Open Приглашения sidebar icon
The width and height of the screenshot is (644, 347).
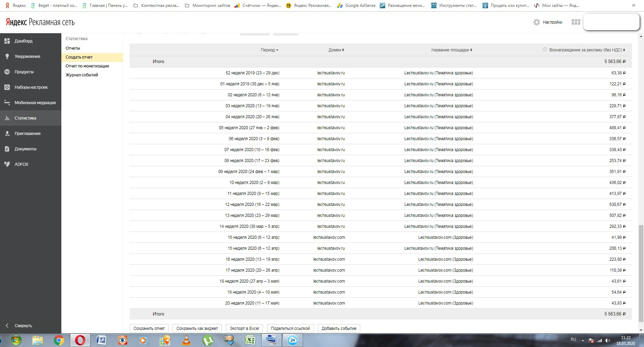click(x=7, y=134)
